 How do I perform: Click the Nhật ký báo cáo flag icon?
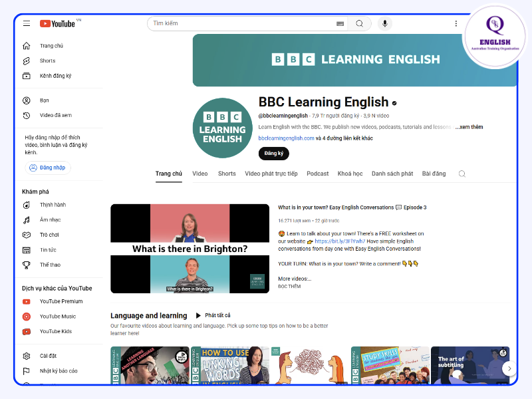point(27,371)
